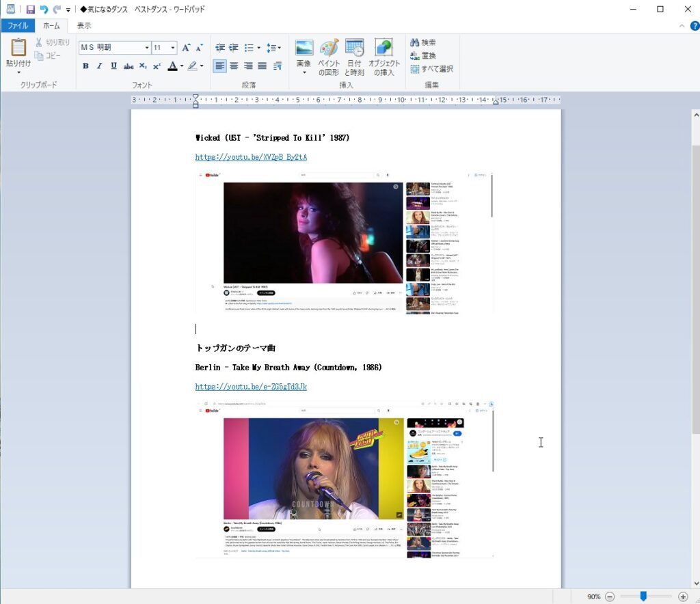Click the 貼り付け paste clipboard icon
This screenshot has width=700, height=604.
pyautogui.click(x=18, y=48)
